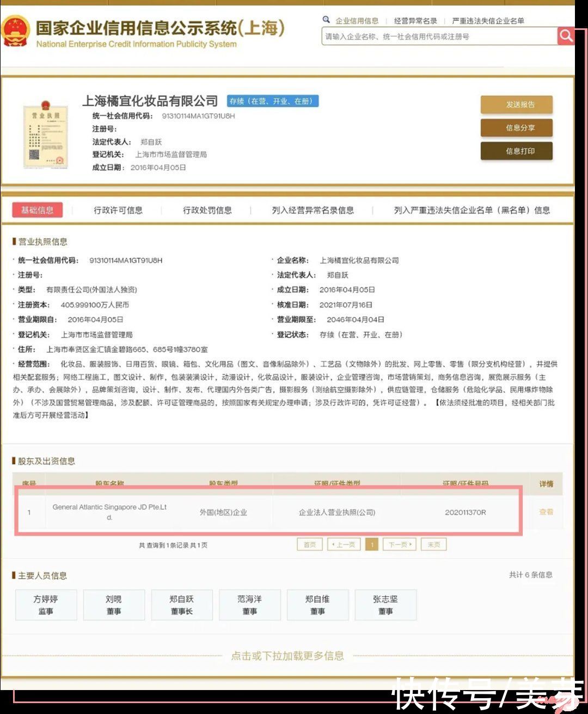Viewport: 588px width, 714px height.
Task: Go to previous page with 上一页
Action: 344,544
